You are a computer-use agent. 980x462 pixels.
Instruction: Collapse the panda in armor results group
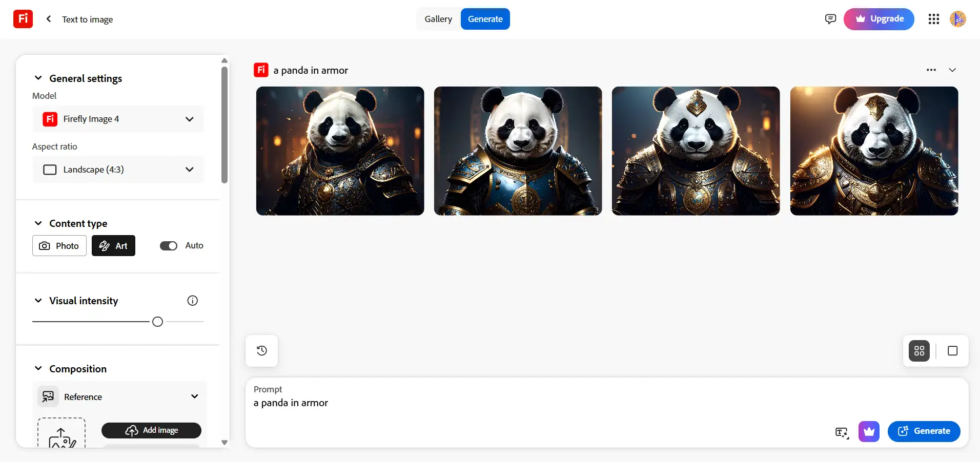click(952, 70)
